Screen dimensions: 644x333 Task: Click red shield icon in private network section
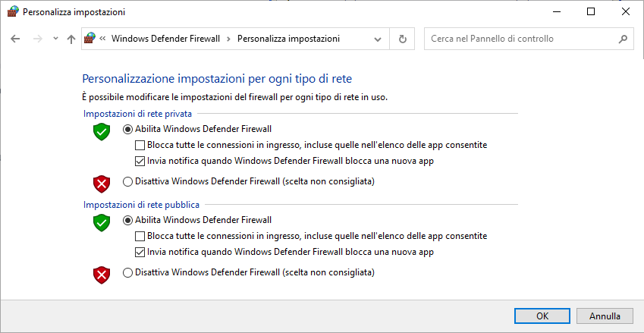tap(102, 184)
